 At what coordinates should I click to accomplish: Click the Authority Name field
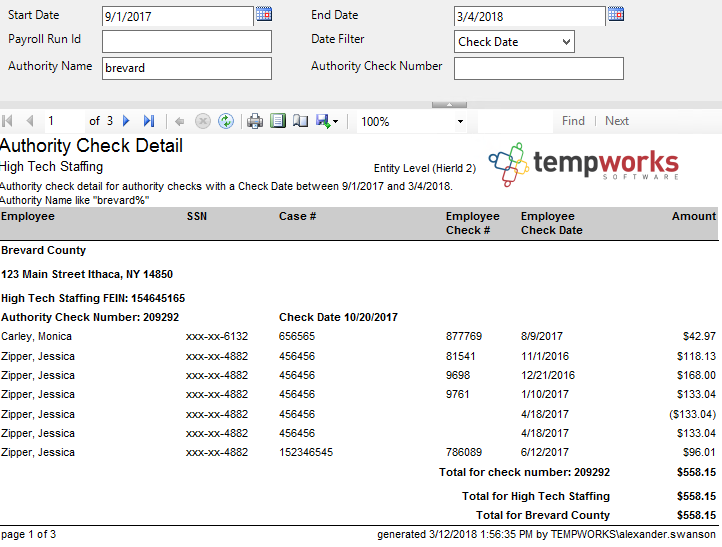coord(187,68)
